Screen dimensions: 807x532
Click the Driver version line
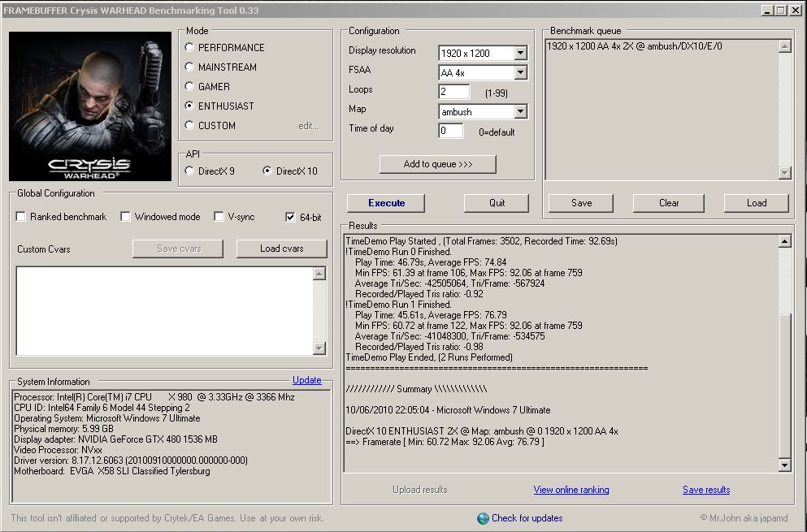click(131, 461)
